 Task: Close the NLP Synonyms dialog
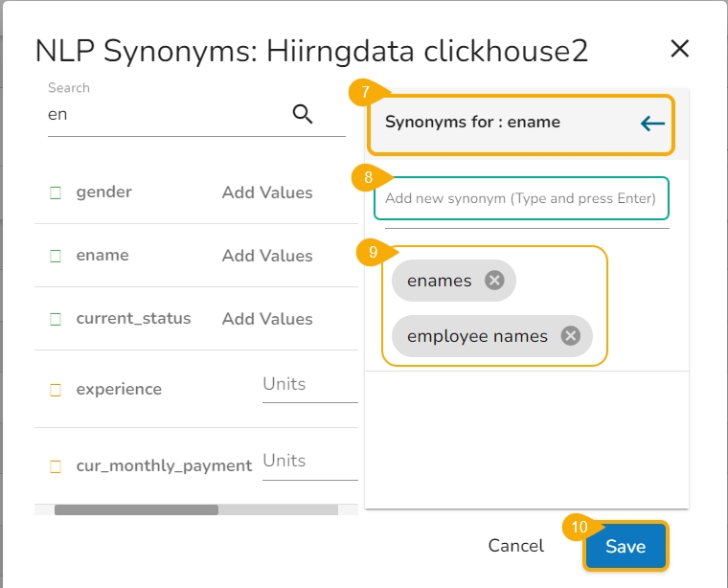679,50
